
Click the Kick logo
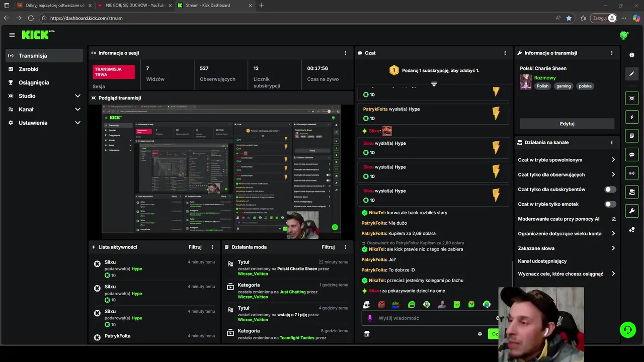(x=38, y=35)
